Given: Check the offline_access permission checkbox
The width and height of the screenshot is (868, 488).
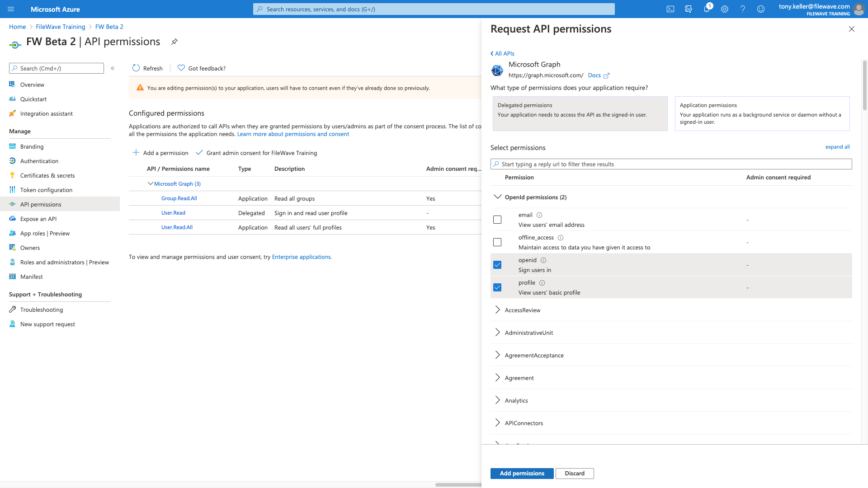Looking at the screenshot, I should point(497,242).
